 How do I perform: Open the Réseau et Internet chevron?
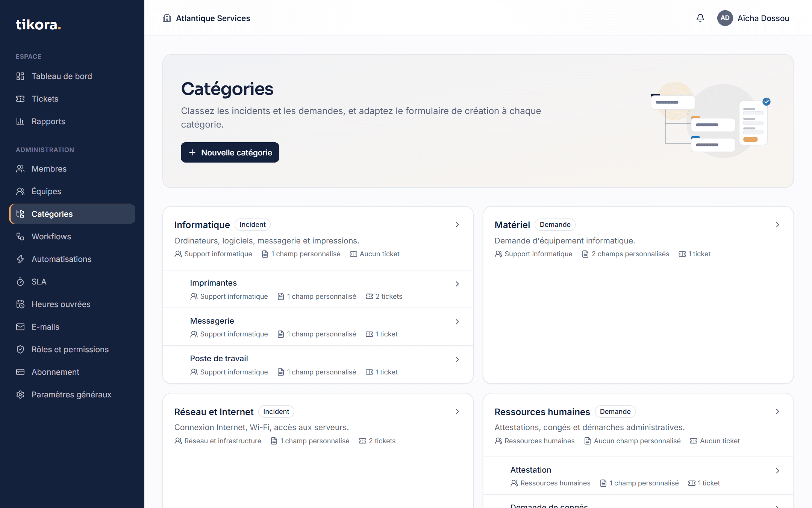457,412
